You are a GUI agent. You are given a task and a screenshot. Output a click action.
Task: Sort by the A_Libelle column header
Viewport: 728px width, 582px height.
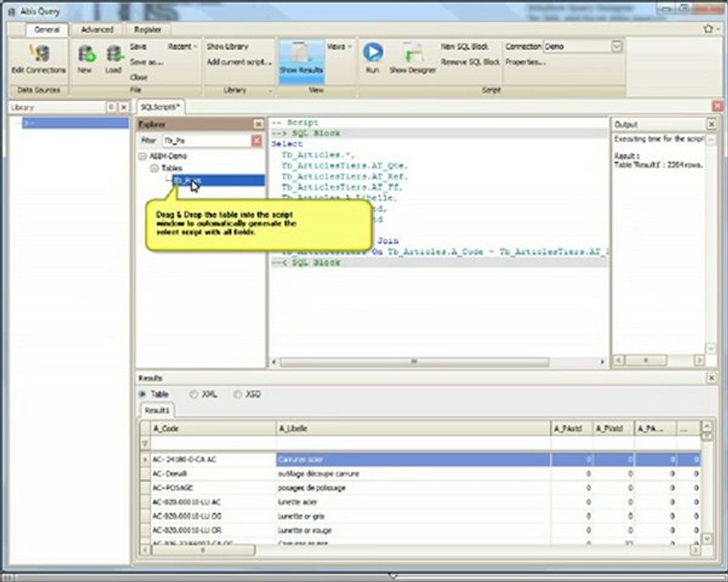tap(413, 429)
